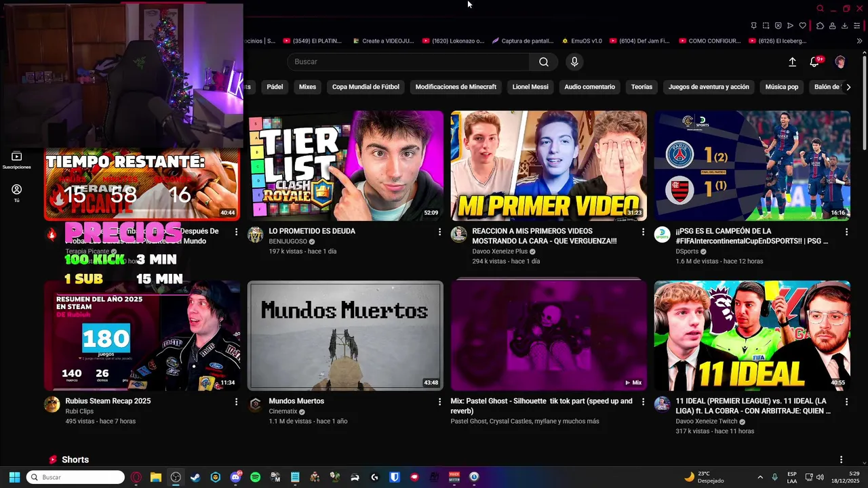Play the 11 IDEAL video thumbnail
868x488 pixels.
click(752, 335)
